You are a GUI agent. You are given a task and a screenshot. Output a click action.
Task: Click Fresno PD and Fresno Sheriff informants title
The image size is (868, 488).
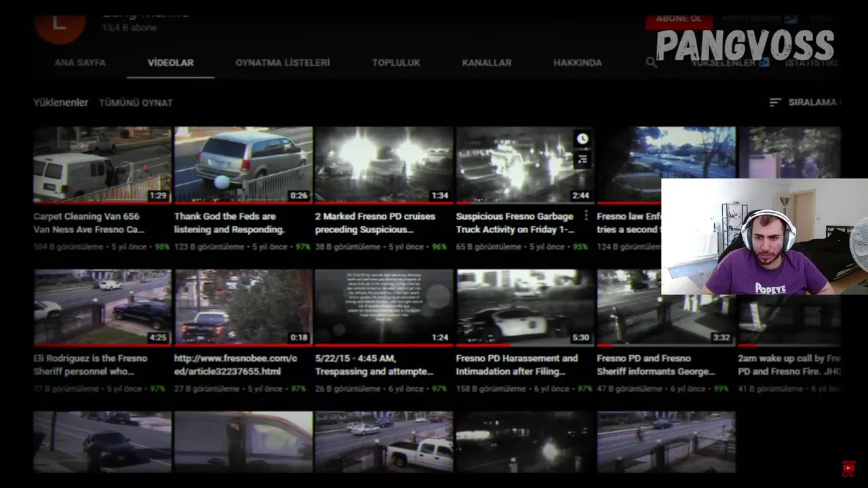click(x=656, y=365)
